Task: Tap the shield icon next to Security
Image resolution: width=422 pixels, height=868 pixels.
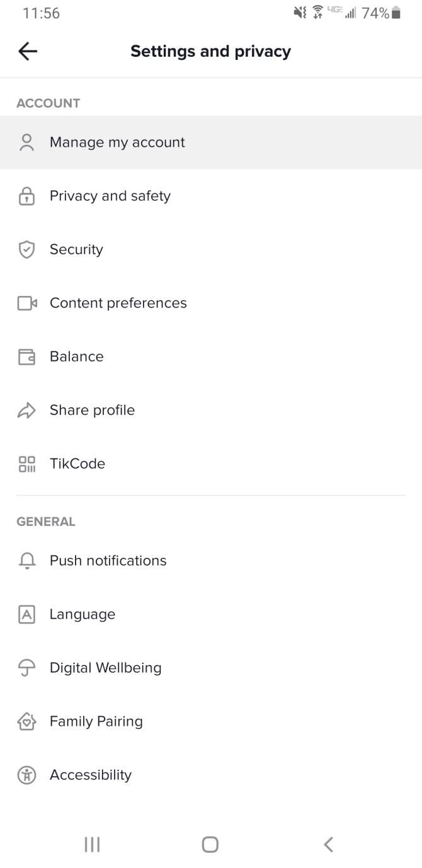Action: coord(26,250)
